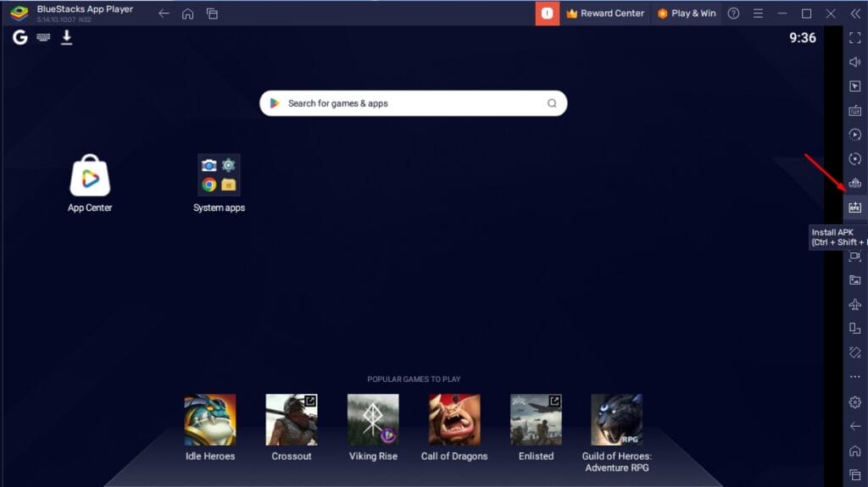Click the rotate/shake sidebar icon
868x487 pixels.
(x=854, y=352)
